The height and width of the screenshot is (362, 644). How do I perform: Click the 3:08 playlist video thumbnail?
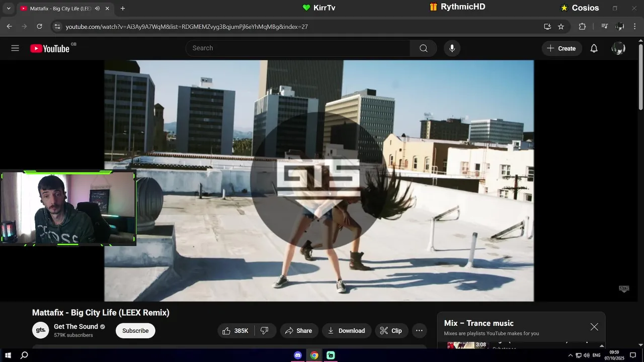pyautogui.click(x=467, y=345)
